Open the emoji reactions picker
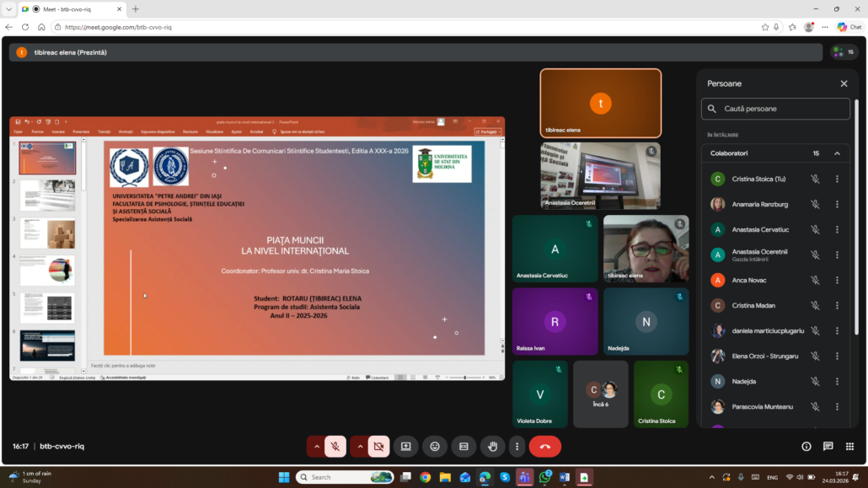The height and width of the screenshot is (488, 868). [x=435, y=447]
